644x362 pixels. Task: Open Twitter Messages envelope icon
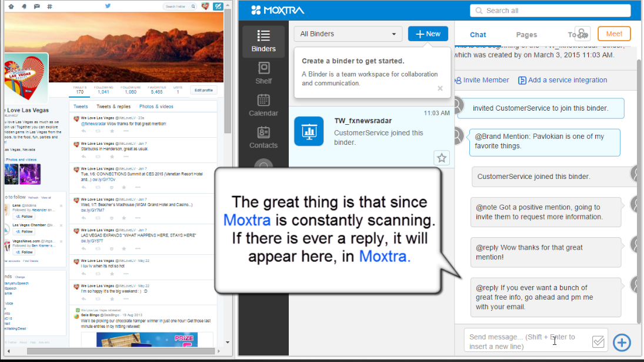coord(36,6)
